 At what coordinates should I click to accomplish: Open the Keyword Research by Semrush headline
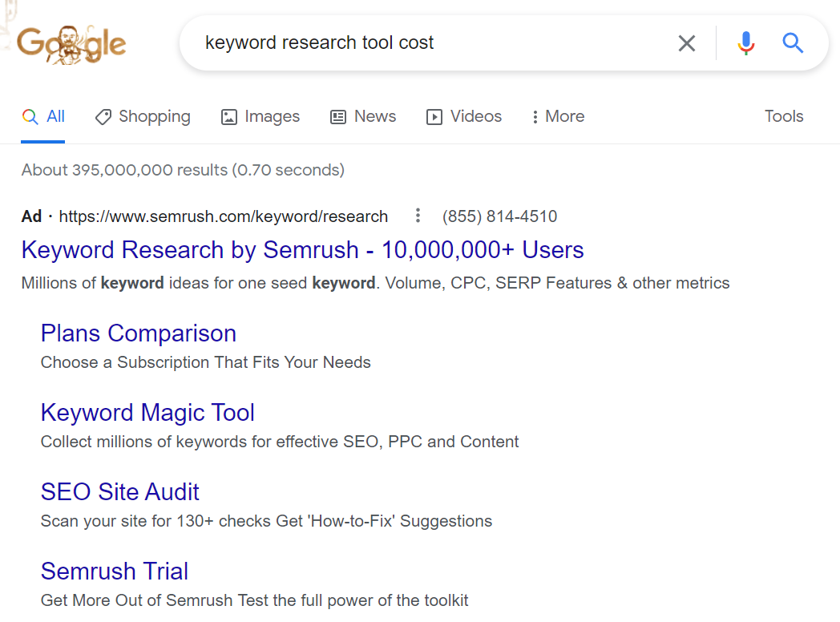[302, 250]
